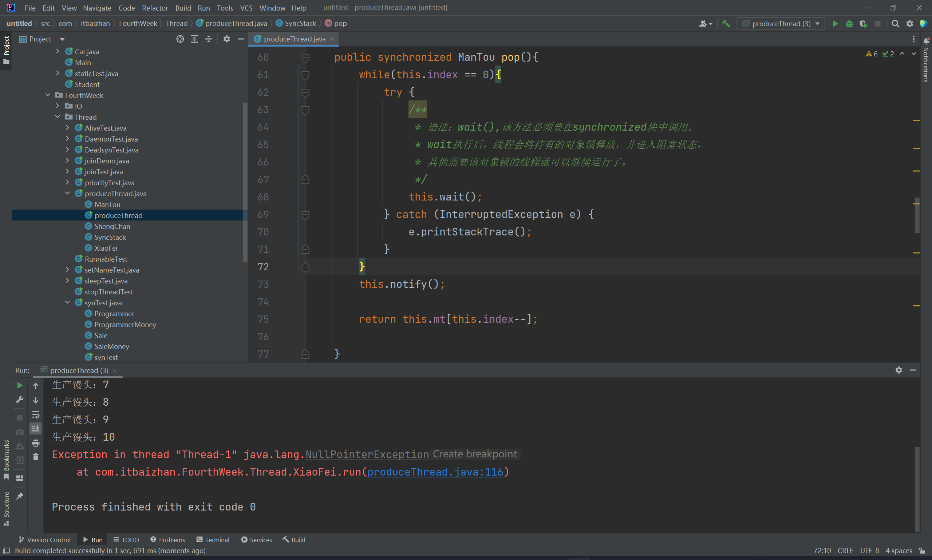
Task: Click the layout icon in Run panel
Action: pos(20,478)
